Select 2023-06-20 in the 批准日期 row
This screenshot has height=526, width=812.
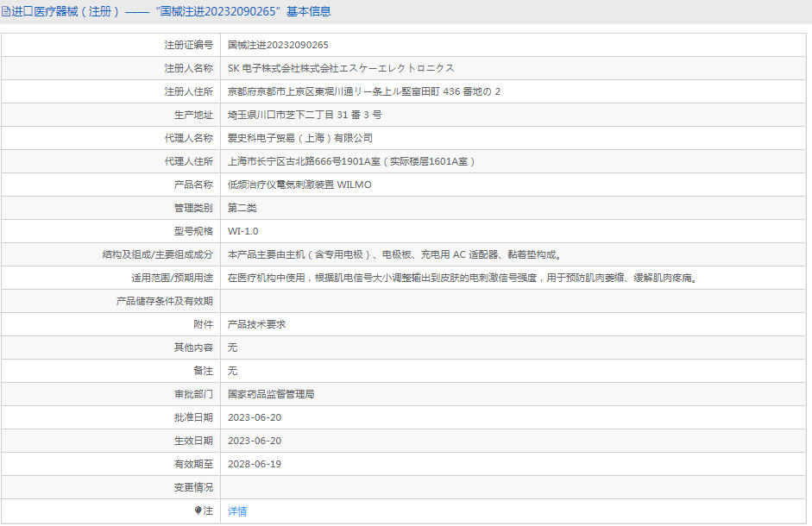pos(255,418)
